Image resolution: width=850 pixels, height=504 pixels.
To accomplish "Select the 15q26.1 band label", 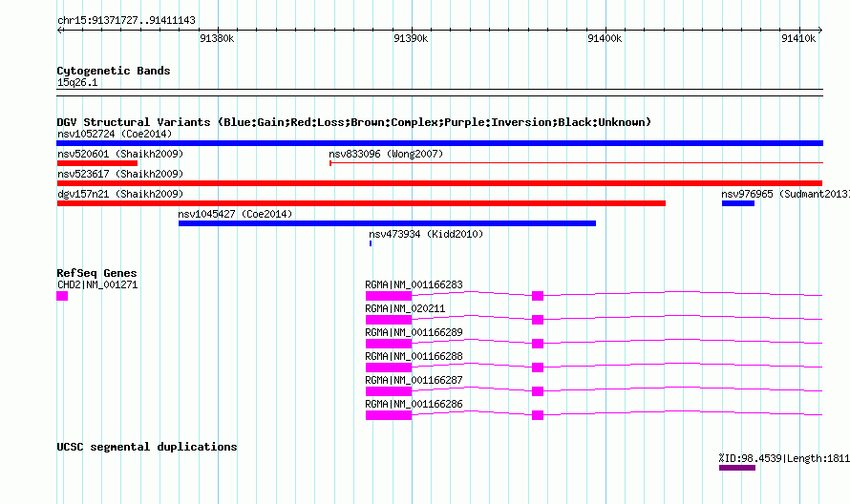I will pos(77,83).
